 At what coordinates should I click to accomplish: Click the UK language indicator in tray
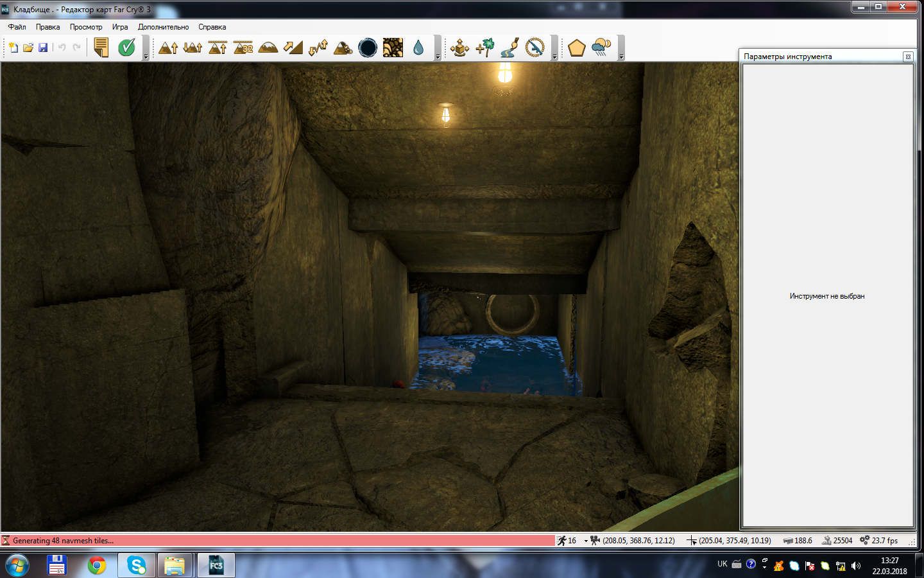[723, 564]
